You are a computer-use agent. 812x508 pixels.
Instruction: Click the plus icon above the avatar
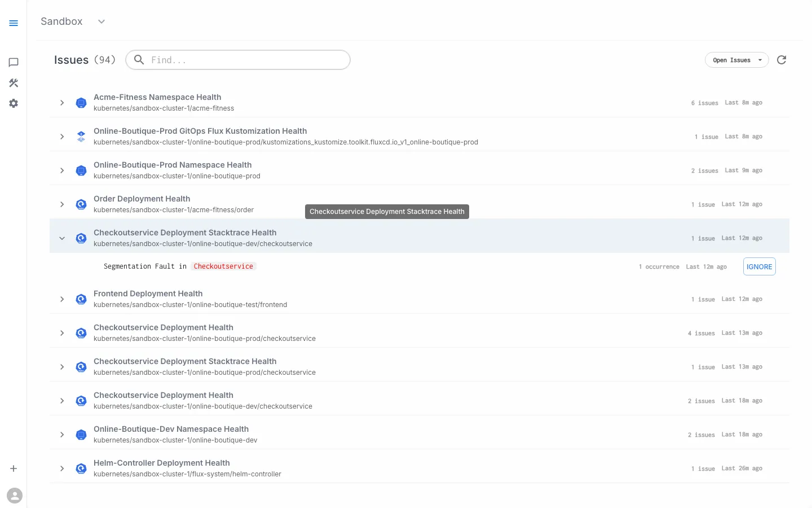click(14, 468)
